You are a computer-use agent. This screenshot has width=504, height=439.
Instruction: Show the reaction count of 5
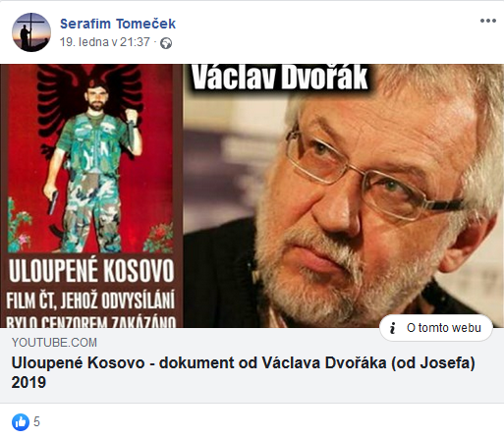[36, 421]
